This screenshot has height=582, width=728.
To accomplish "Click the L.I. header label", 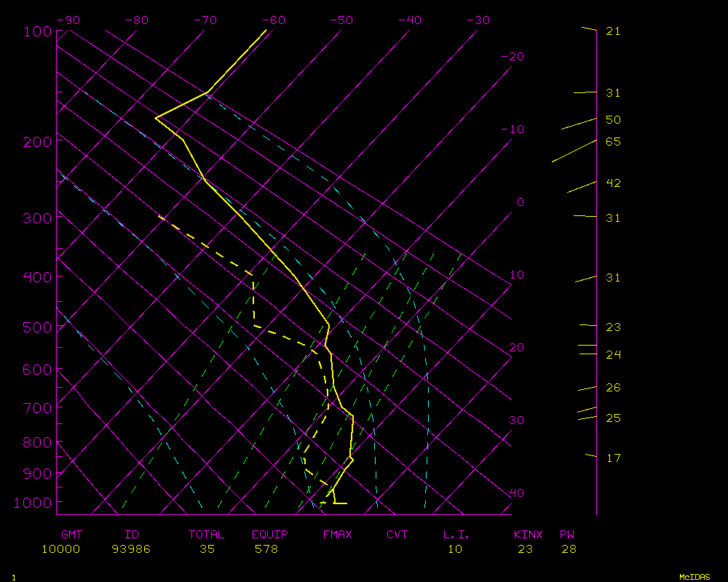I will pos(456,535).
